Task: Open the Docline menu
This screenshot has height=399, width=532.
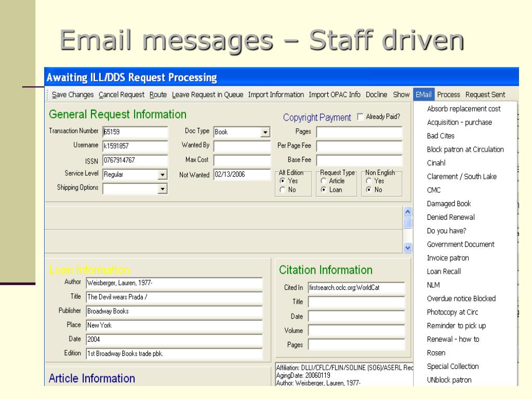Action: [376, 95]
